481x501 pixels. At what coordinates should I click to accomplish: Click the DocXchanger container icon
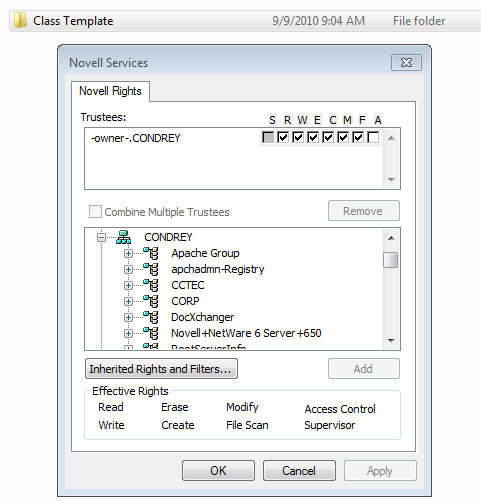click(151, 317)
